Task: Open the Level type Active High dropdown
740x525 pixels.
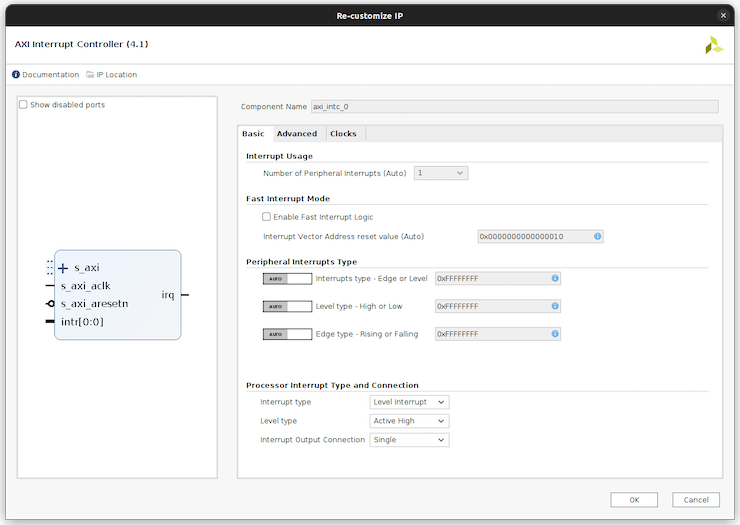Action: coord(409,421)
